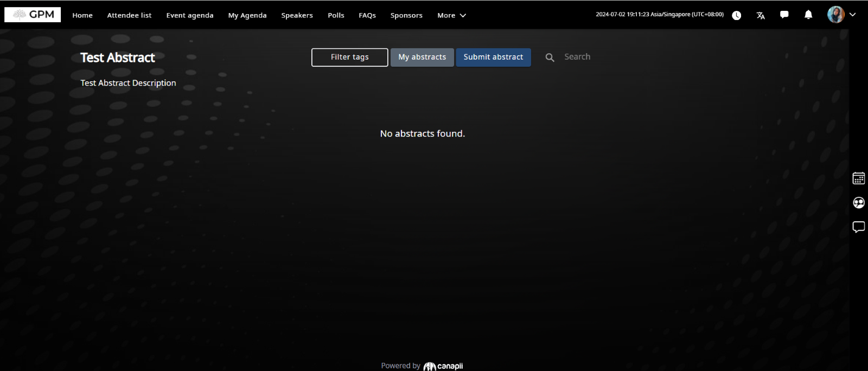Image resolution: width=868 pixels, height=371 pixels.
Task: Expand the More menu
Action: click(451, 15)
